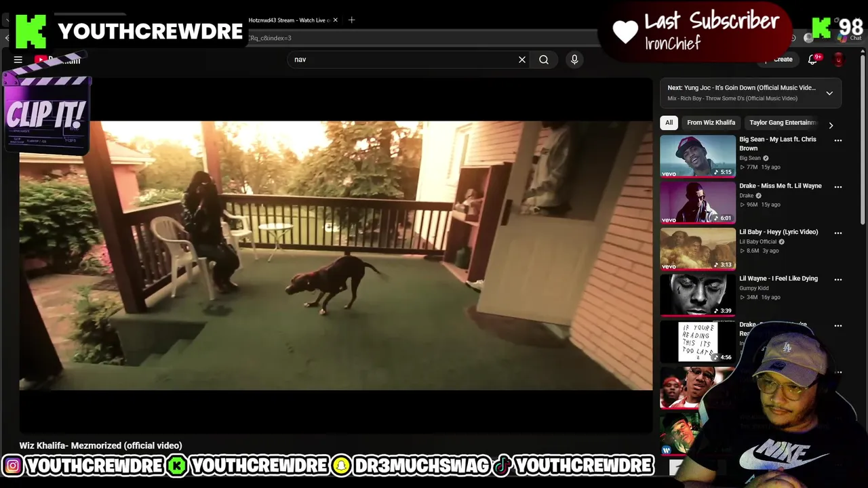The height and width of the screenshot is (488, 868).
Task: Clear the search text with the X
Action: pos(522,60)
